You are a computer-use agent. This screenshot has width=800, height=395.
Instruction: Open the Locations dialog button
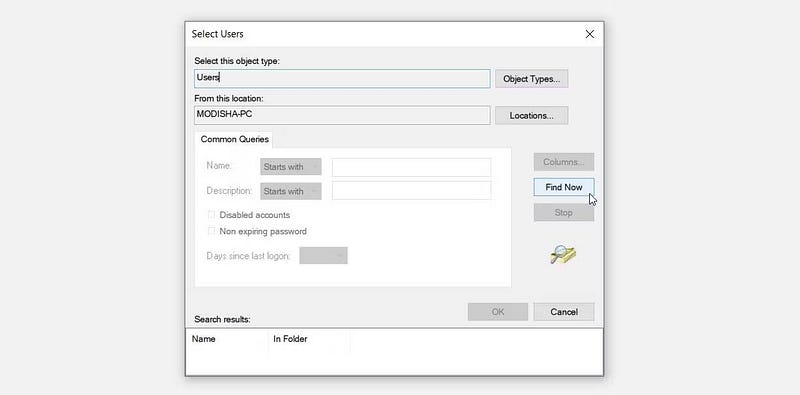coord(531,115)
